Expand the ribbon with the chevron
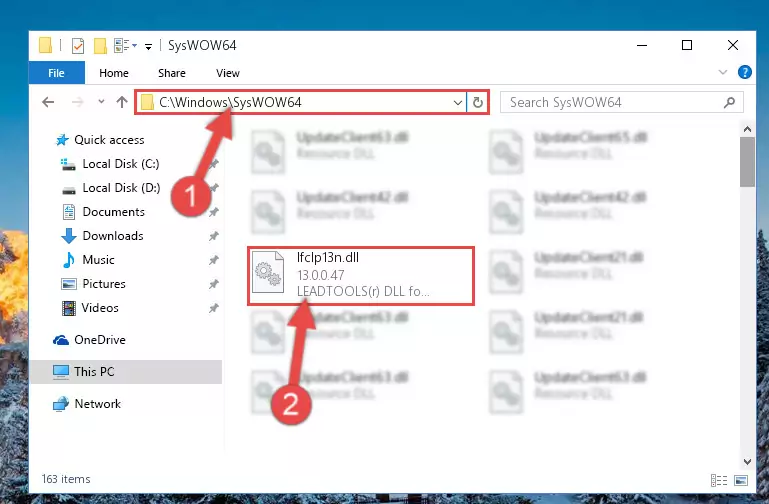769x504 pixels. click(722, 73)
